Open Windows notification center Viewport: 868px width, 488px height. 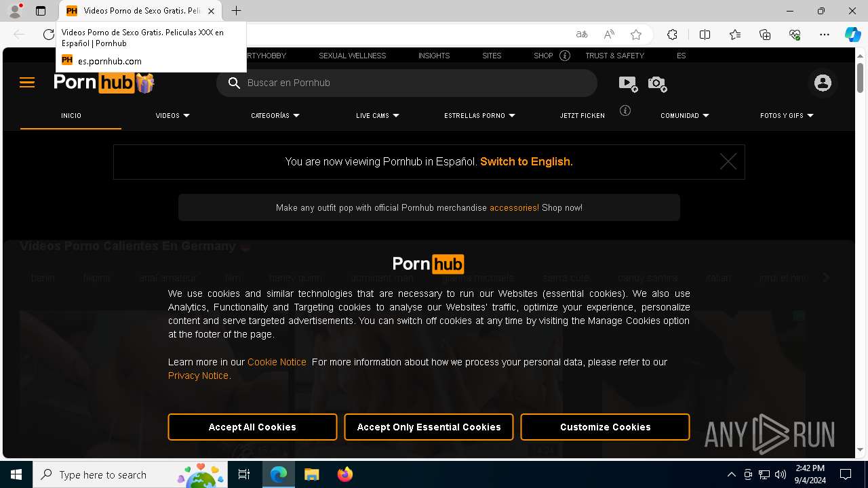click(x=846, y=474)
